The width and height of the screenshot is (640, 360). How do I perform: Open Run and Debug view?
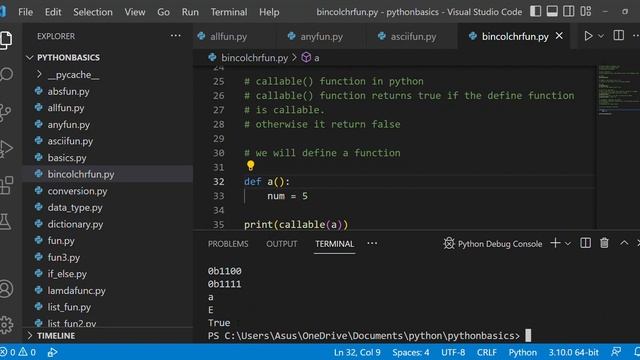[5, 149]
